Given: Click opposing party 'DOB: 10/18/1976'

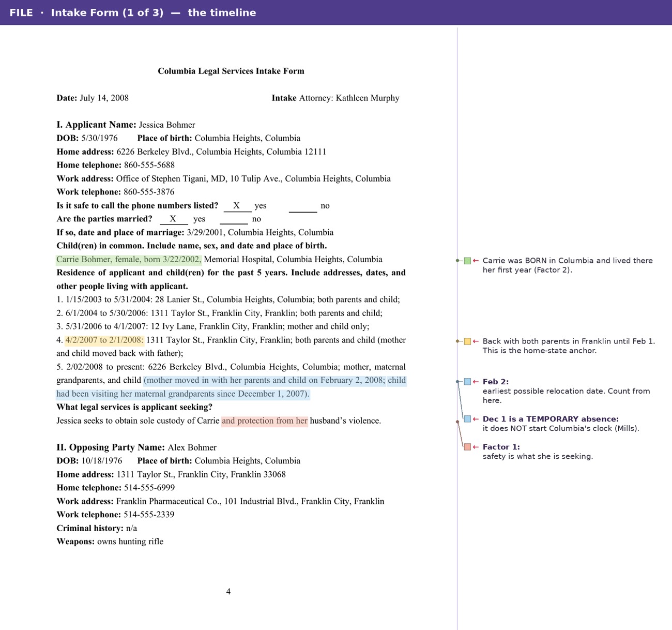Looking at the screenshot, I should click(x=89, y=461).
